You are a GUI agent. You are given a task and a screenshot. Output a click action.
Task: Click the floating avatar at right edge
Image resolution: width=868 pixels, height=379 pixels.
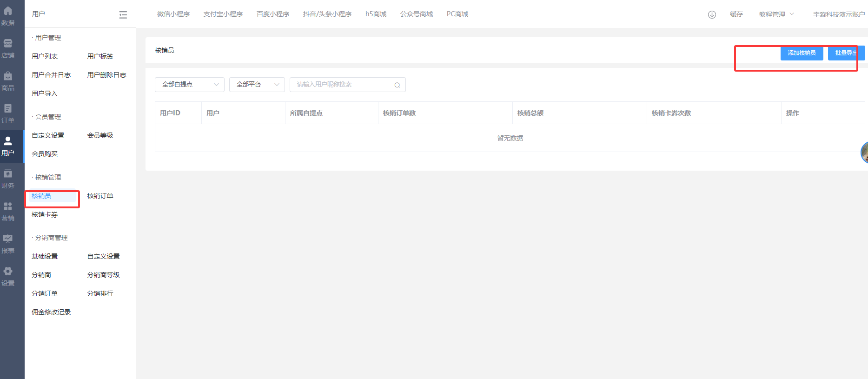pyautogui.click(x=864, y=152)
